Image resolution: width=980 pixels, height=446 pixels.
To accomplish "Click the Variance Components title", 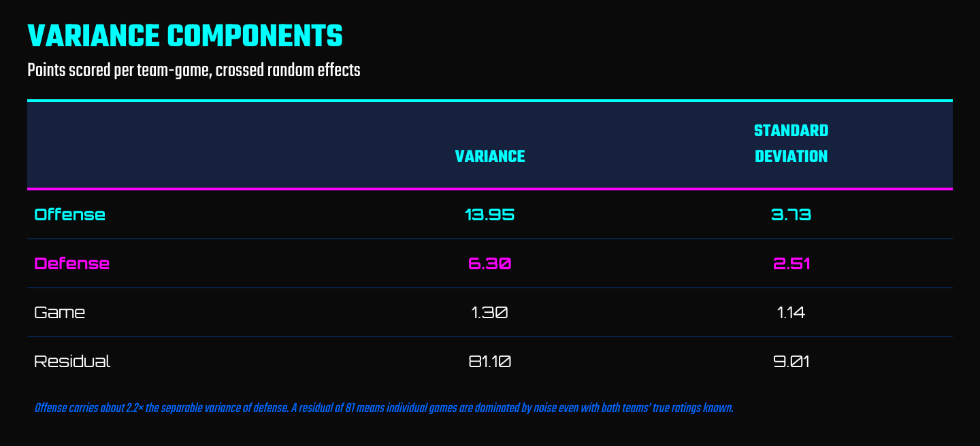I will [x=184, y=36].
